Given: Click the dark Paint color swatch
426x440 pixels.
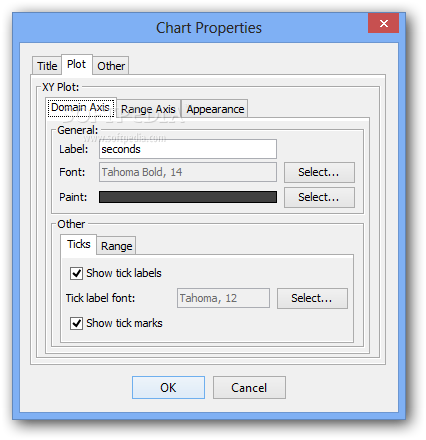Looking at the screenshot, I should 188,197.
